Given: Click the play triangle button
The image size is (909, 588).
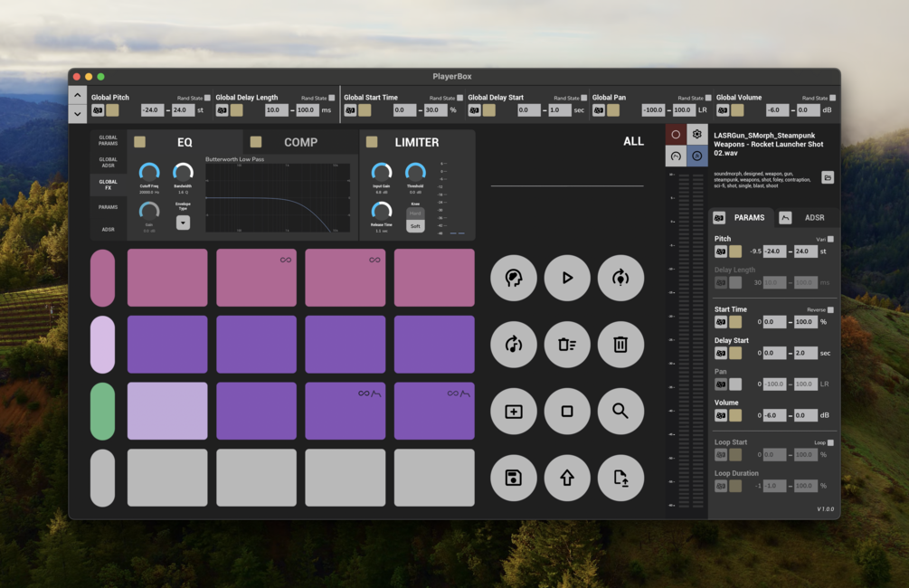Looking at the screenshot, I should 567,278.
